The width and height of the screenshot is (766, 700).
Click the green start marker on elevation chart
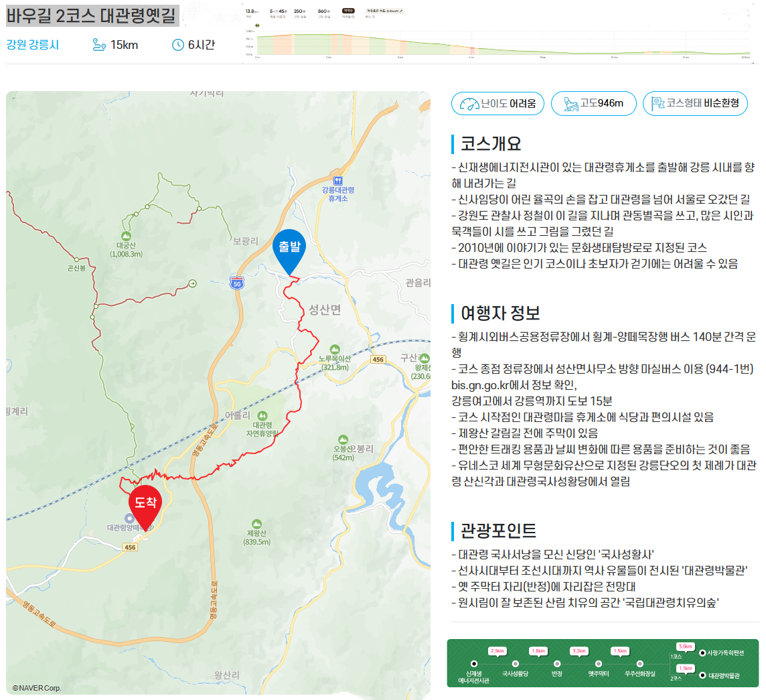257,25
